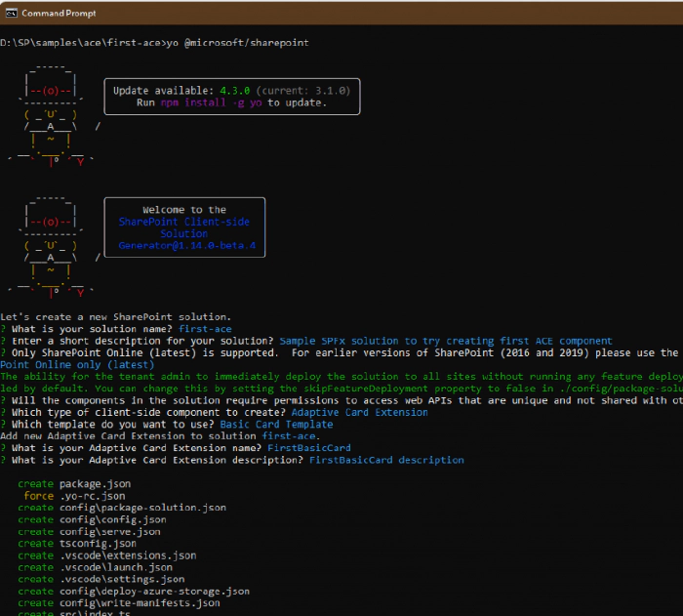This screenshot has height=616, width=683.
Task: Click 'Which template do you want to use?' question
Action: click(x=113, y=425)
